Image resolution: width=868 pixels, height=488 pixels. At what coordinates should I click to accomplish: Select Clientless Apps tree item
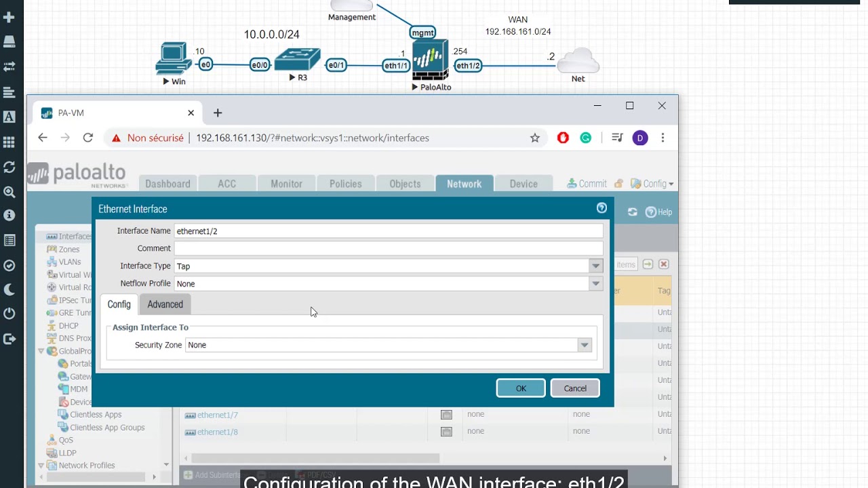point(96,415)
